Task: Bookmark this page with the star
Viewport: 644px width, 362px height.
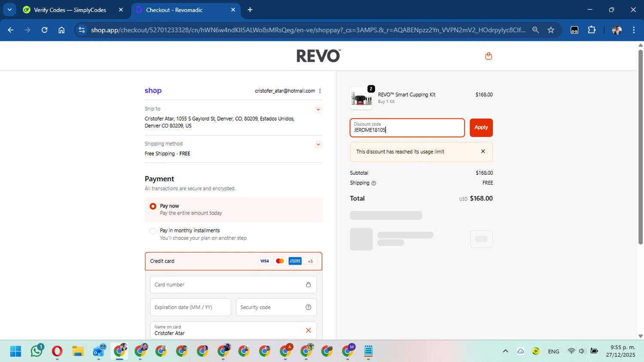Action: tap(551, 30)
